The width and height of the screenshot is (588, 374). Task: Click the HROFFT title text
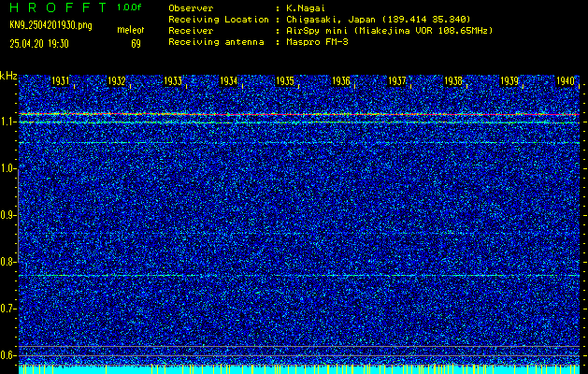[58, 7]
